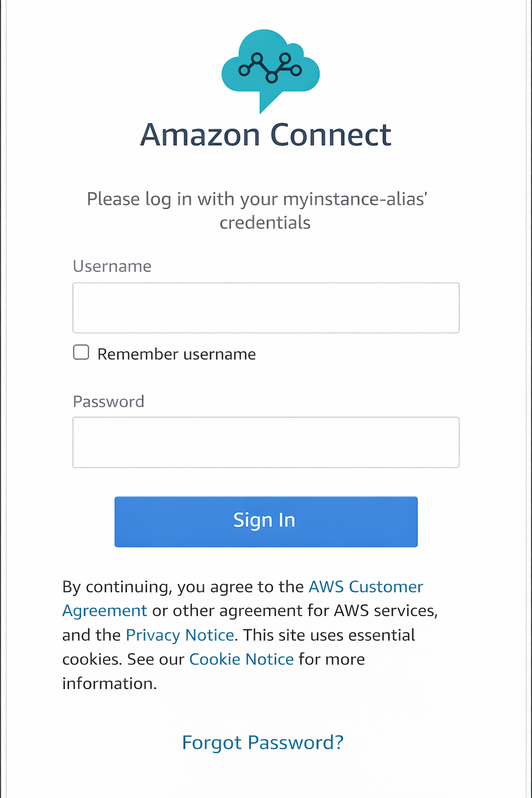Click the Remember username label text
The image size is (532, 798).
[177, 354]
